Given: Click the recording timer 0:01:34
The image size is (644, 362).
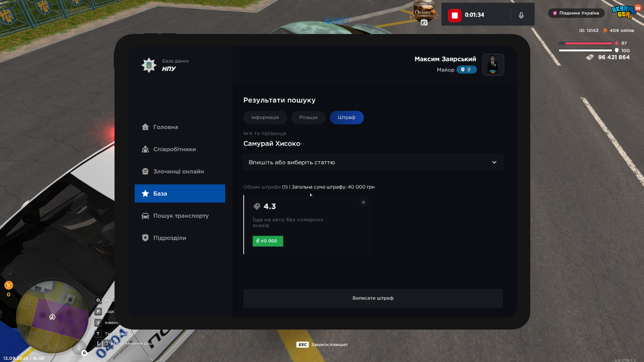Looking at the screenshot, I should [474, 15].
